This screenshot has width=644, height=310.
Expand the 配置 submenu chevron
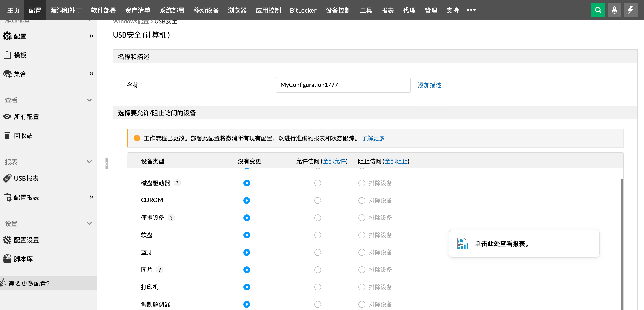pyautogui.click(x=91, y=36)
